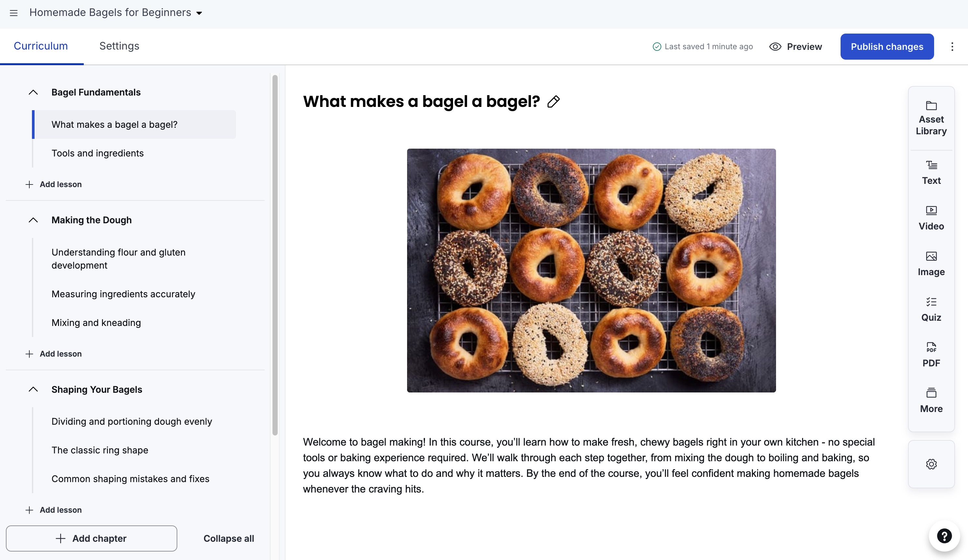Viewport: 968px width, 560px height.
Task: Collapse the Making the Dough chapter
Action: click(x=34, y=220)
